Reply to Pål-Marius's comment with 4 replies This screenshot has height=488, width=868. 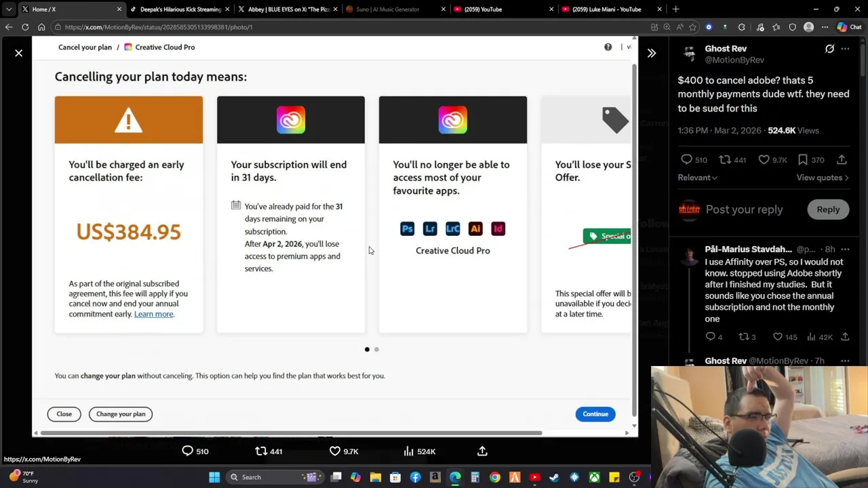click(710, 337)
